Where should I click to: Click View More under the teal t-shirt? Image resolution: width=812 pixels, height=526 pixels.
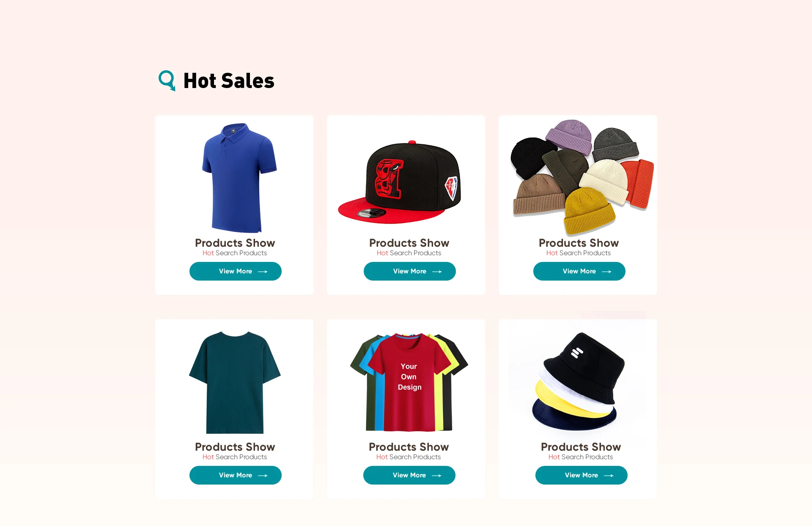236,475
